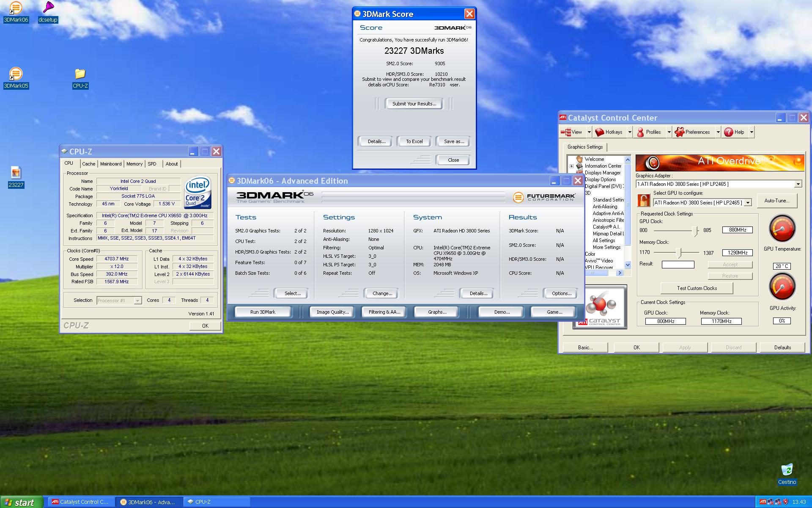
Task: Click the second network disconnected tray icon
Action: (x=778, y=502)
